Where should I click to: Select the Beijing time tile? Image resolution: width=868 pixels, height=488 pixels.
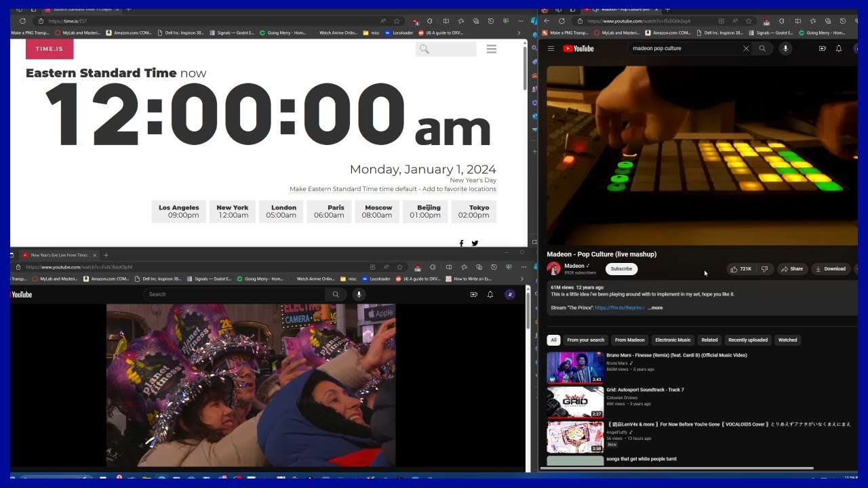click(x=425, y=211)
